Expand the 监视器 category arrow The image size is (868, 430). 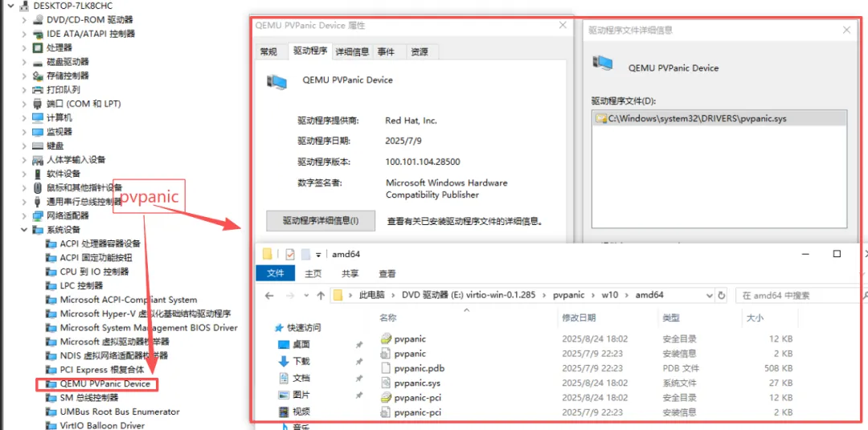pos(24,132)
